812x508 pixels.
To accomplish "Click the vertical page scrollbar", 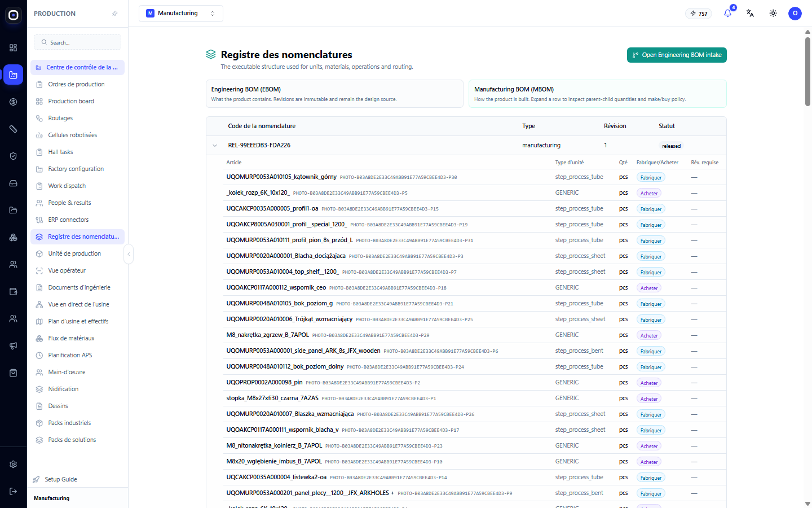I will (807, 68).
